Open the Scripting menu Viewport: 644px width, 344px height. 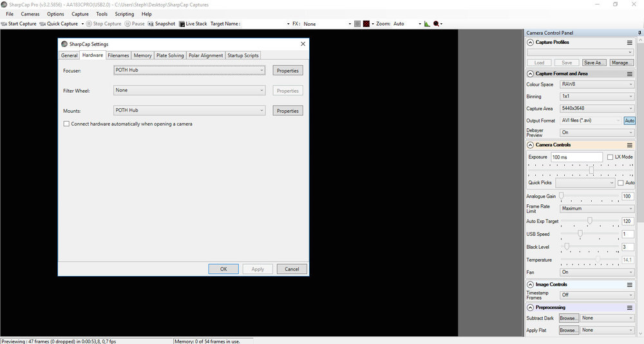point(124,14)
